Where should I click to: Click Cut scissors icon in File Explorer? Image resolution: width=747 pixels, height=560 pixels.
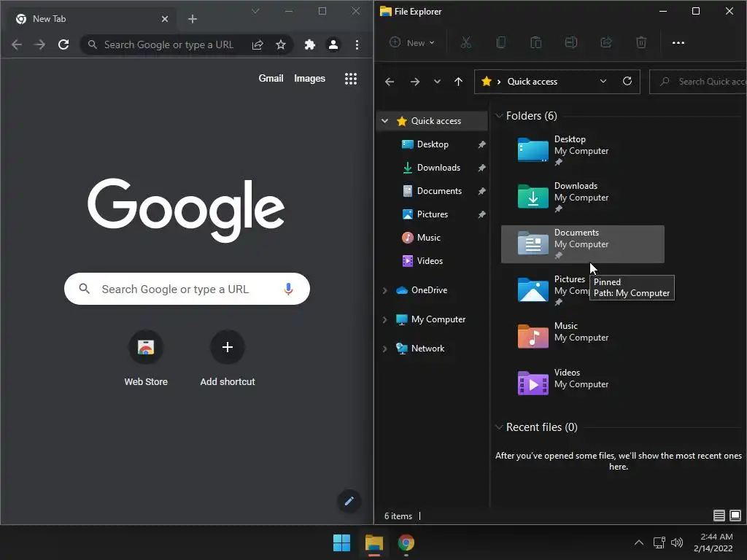466,43
